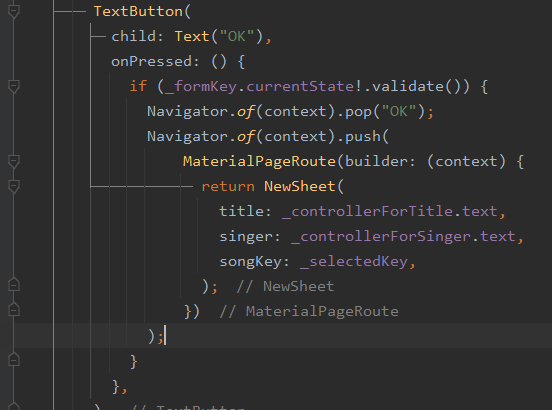Click the ); on the highlighted caret line

156,336
